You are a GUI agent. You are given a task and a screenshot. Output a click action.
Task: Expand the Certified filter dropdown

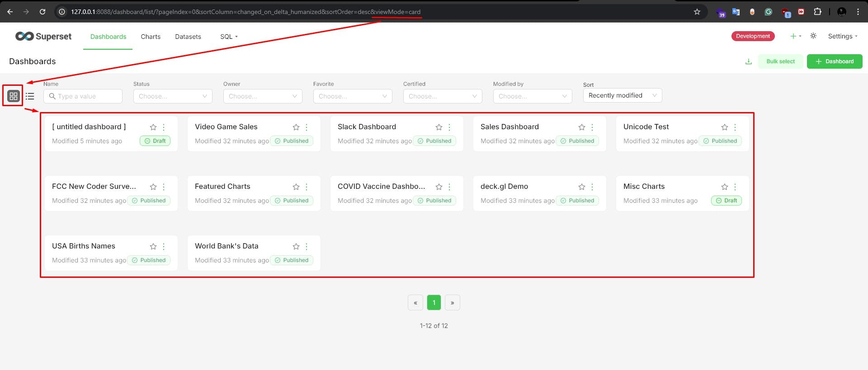(x=443, y=96)
